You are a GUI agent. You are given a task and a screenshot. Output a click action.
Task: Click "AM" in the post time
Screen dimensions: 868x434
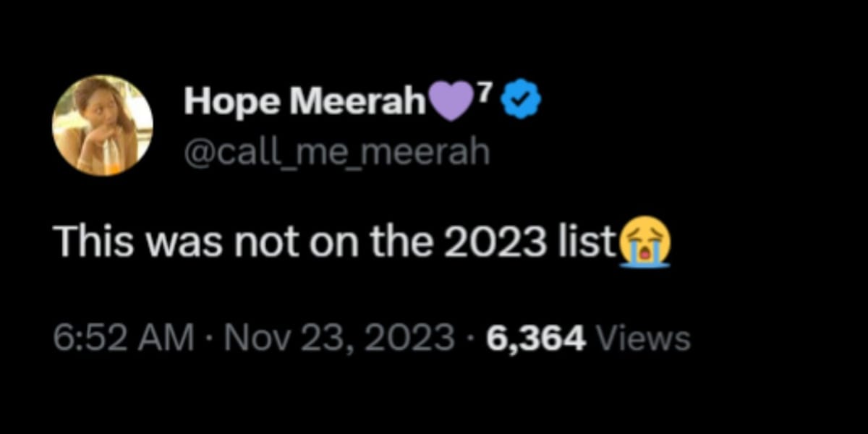pos(170,338)
